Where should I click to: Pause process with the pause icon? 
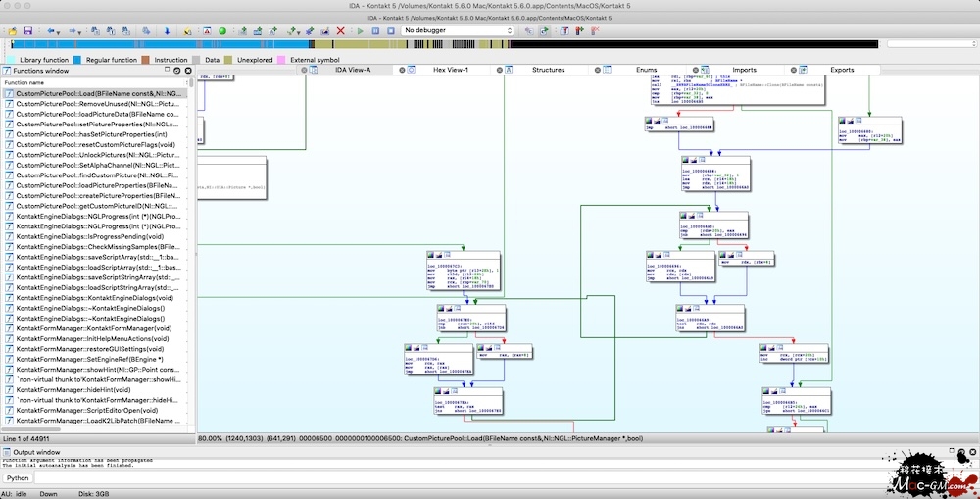(375, 30)
